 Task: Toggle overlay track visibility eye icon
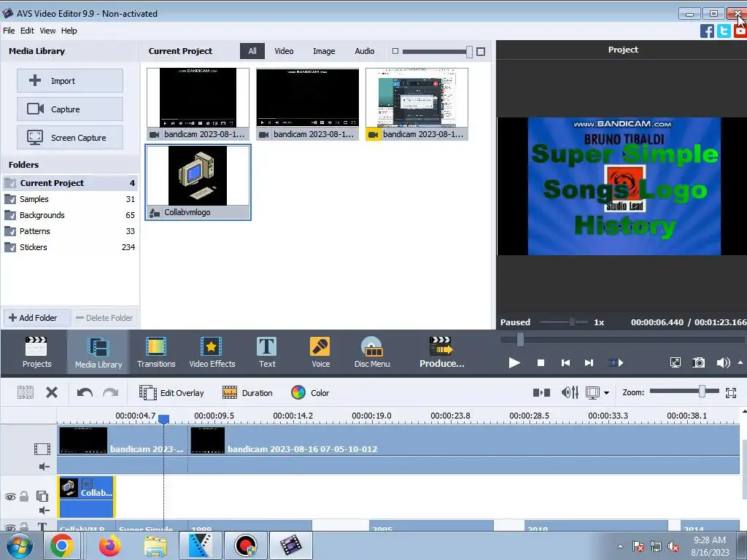click(x=10, y=497)
